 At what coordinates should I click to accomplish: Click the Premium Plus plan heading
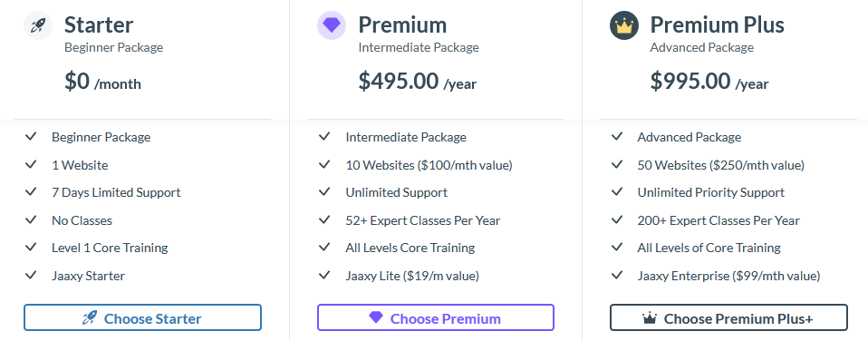click(x=718, y=25)
